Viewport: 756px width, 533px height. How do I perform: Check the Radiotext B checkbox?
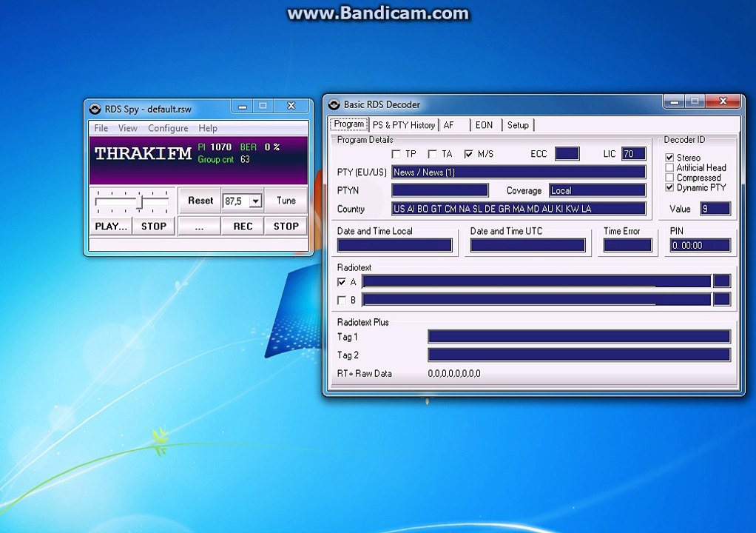tap(342, 300)
